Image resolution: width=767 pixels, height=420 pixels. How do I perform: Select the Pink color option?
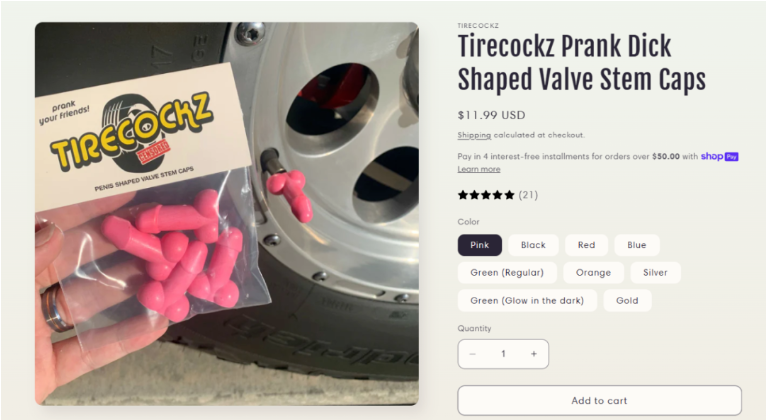click(x=479, y=245)
